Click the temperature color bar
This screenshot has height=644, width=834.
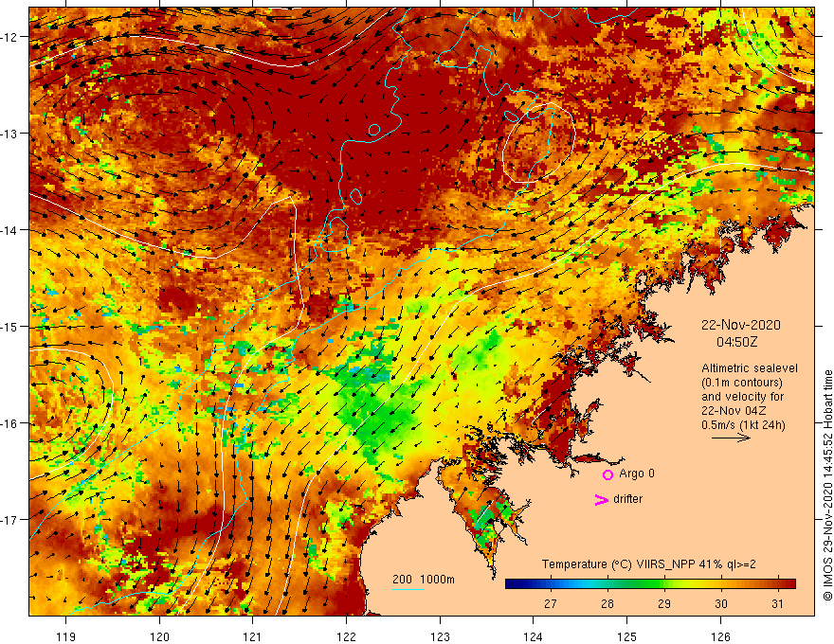(x=650, y=584)
